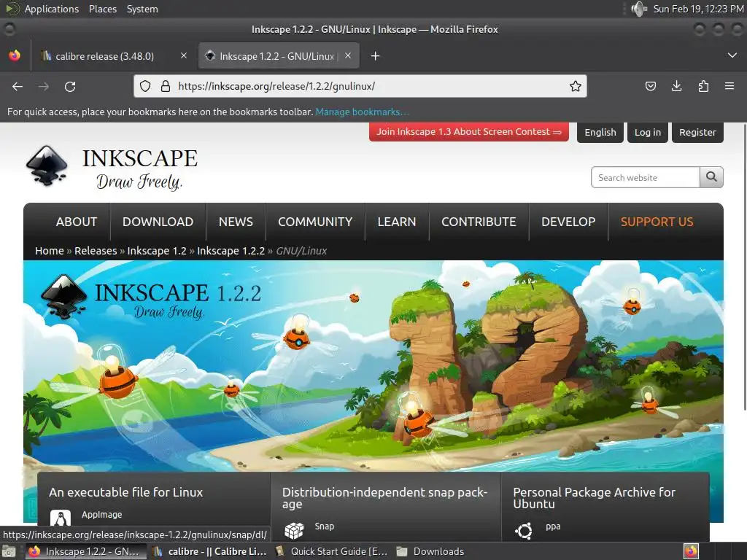Open the Places menu in top panel

tap(102, 9)
